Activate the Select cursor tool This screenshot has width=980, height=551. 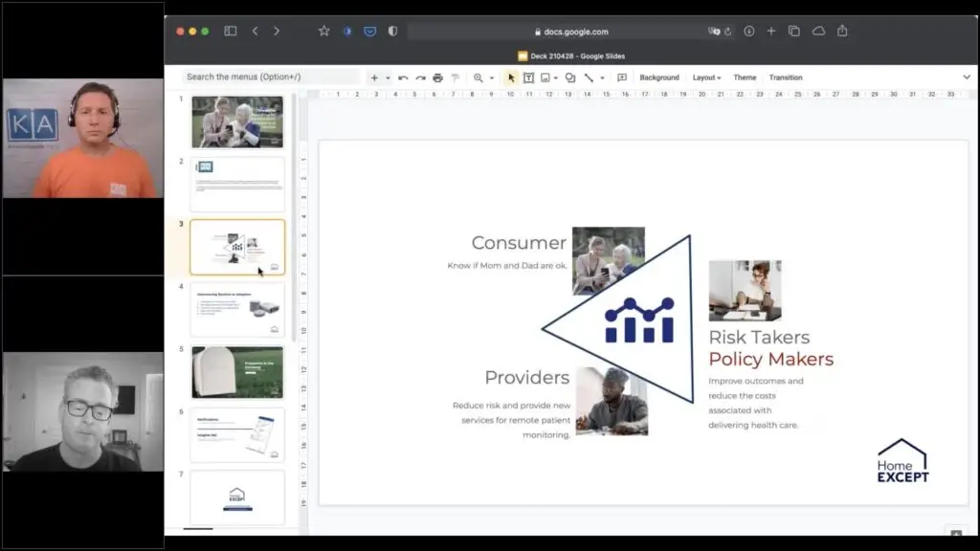pyautogui.click(x=511, y=77)
